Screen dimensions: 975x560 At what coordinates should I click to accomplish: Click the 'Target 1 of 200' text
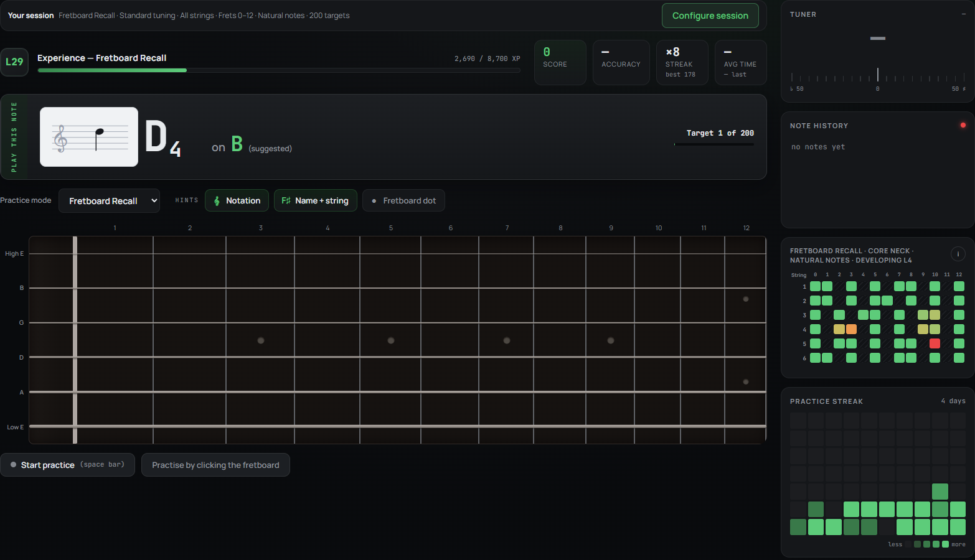720,133
